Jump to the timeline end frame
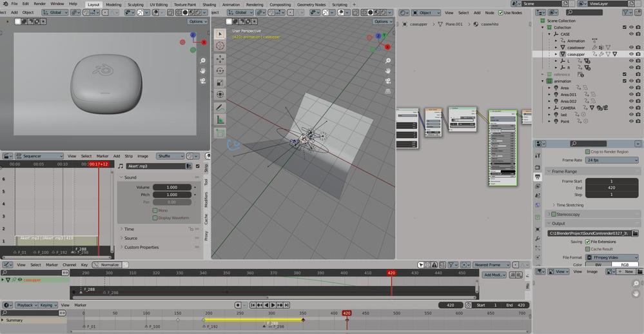The image size is (644, 334). (287, 305)
